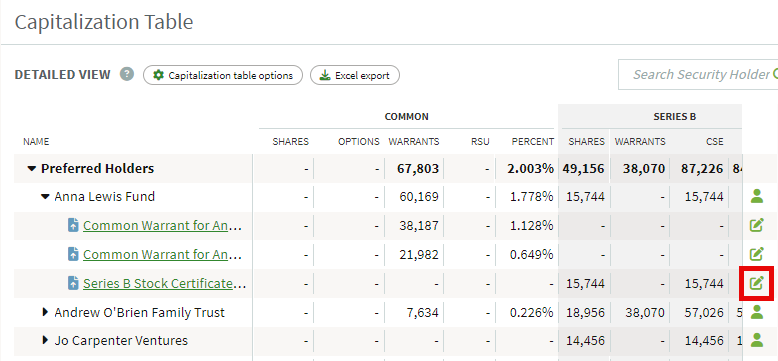
Task: Click the document icon beside the Series B Stock Certificate
Action: (x=73, y=283)
